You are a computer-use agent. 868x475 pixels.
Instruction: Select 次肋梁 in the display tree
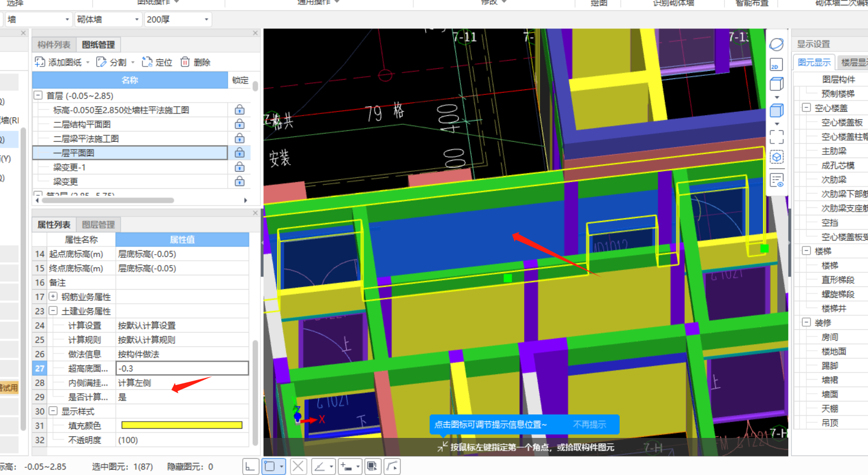tap(834, 179)
